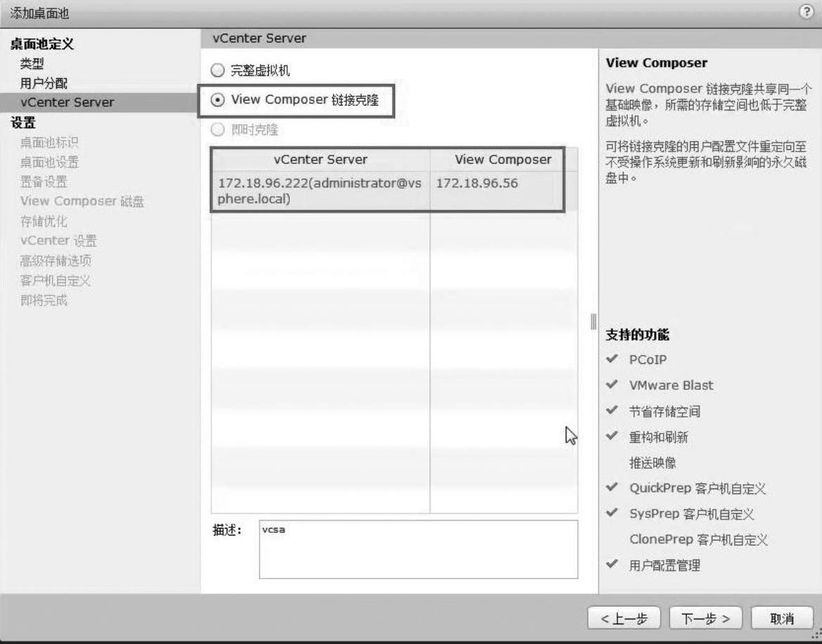Select the vCenter Server sidebar step

100,102
